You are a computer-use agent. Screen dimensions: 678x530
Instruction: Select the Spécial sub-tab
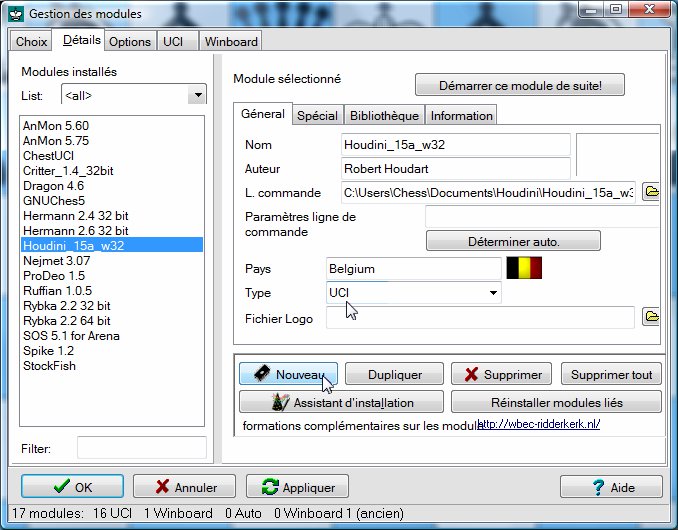pyautogui.click(x=317, y=115)
